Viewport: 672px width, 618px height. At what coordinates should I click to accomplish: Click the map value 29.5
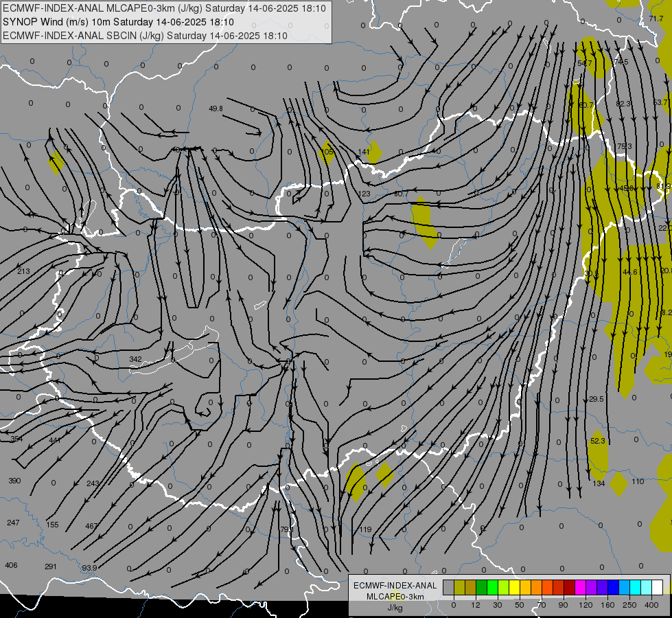click(x=596, y=399)
